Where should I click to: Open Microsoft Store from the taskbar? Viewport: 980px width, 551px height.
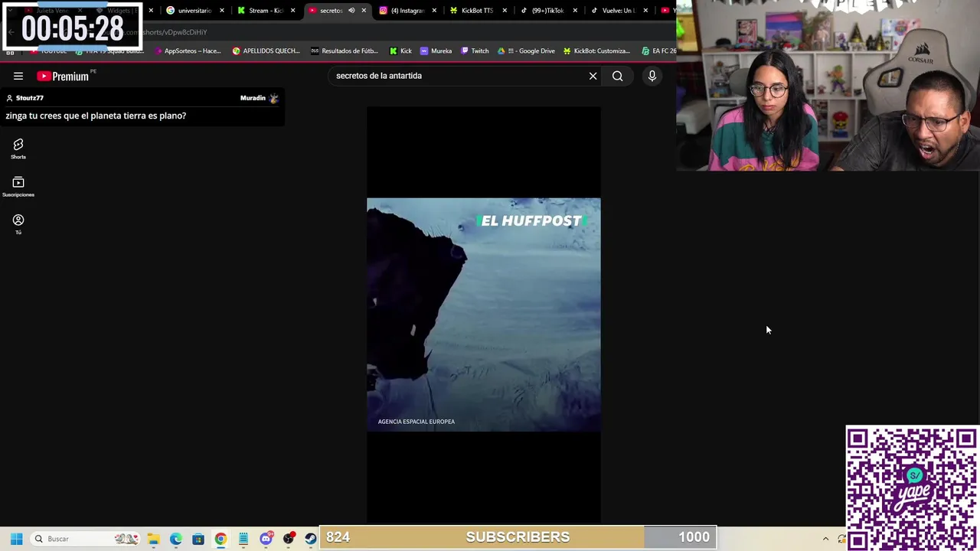[198, 539]
